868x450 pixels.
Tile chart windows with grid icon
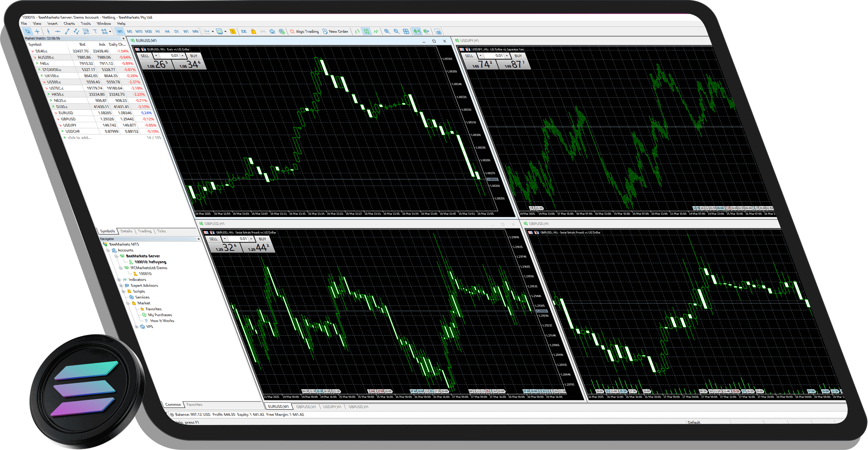tap(406, 31)
